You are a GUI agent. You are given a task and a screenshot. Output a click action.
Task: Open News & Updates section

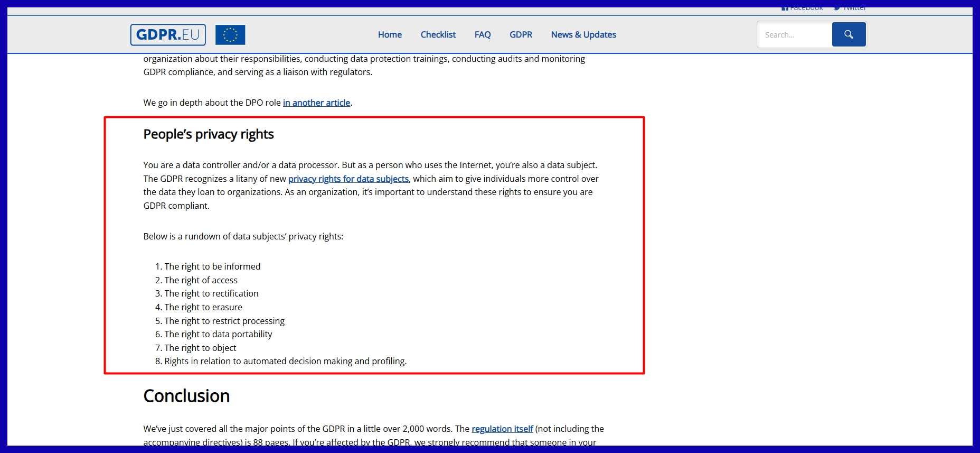point(583,34)
